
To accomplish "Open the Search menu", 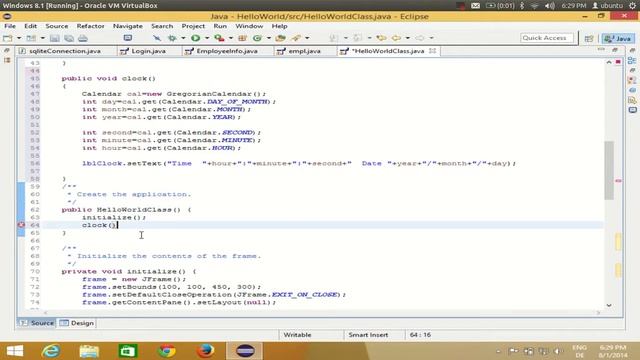I will (x=162, y=26).
